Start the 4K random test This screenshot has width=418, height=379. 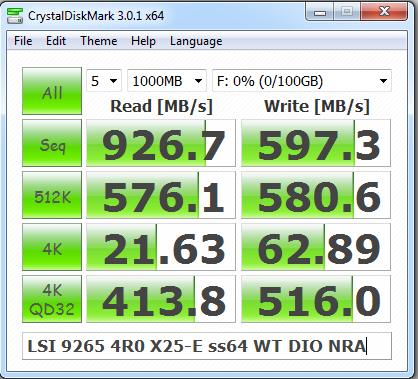pyautogui.click(x=52, y=247)
